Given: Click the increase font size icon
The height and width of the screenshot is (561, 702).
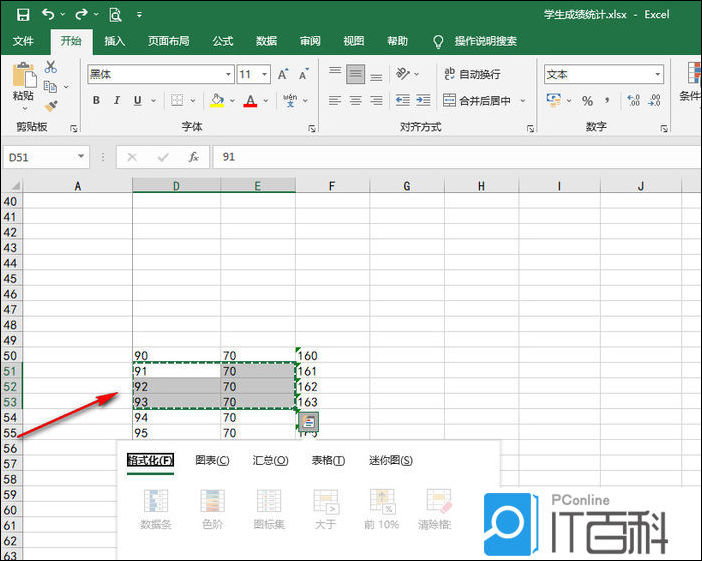Looking at the screenshot, I should [283, 75].
